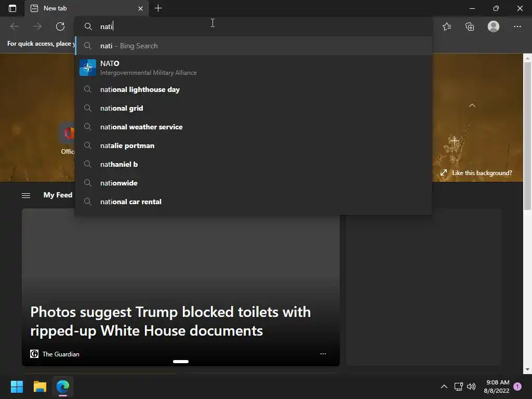Pick the nationwide suggestion
Image resolution: width=532 pixels, height=399 pixels.
(x=253, y=183)
